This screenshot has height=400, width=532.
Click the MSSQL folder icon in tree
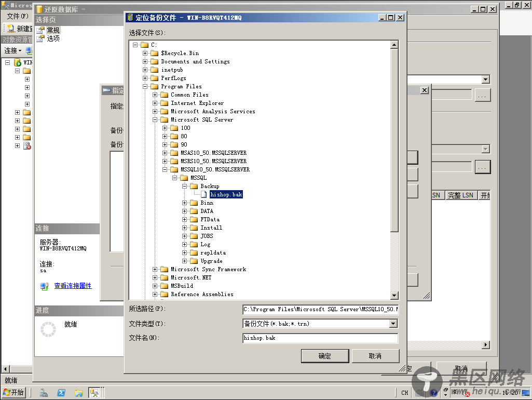[x=184, y=178]
